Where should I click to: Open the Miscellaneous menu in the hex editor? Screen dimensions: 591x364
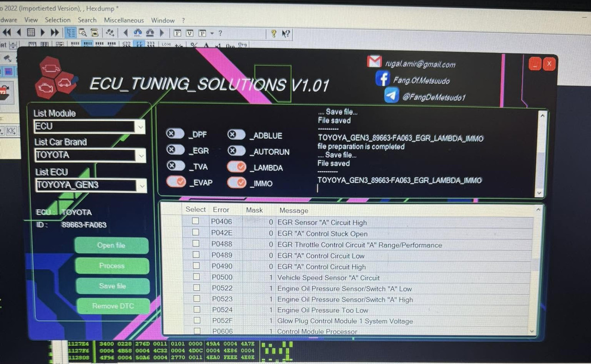pyautogui.click(x=124, y=20)
